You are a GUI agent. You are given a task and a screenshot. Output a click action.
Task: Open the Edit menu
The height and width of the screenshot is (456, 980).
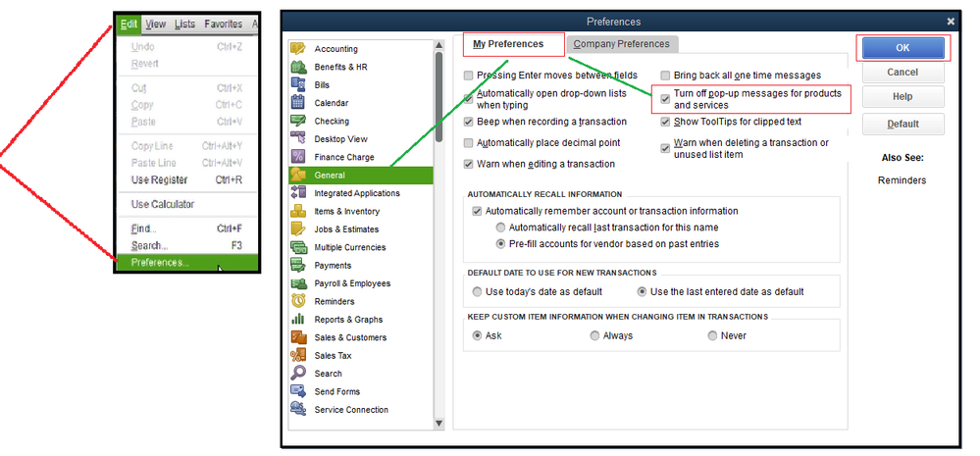pos(129,25)
